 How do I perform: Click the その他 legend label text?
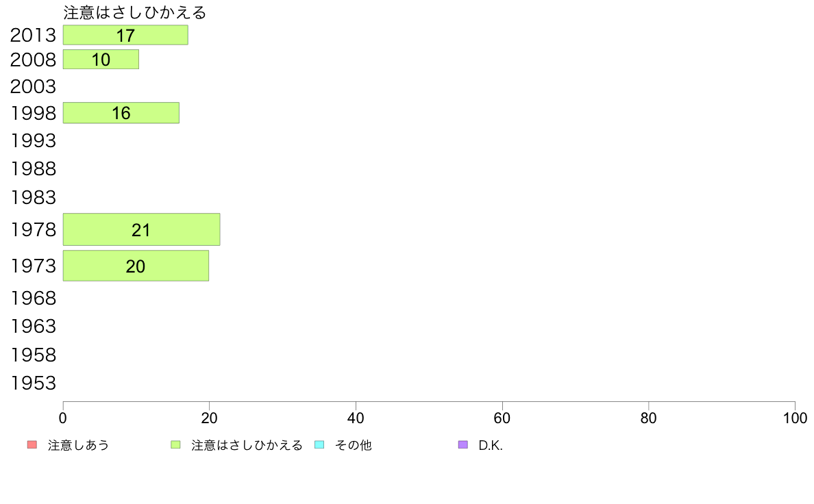pos(354,445)
